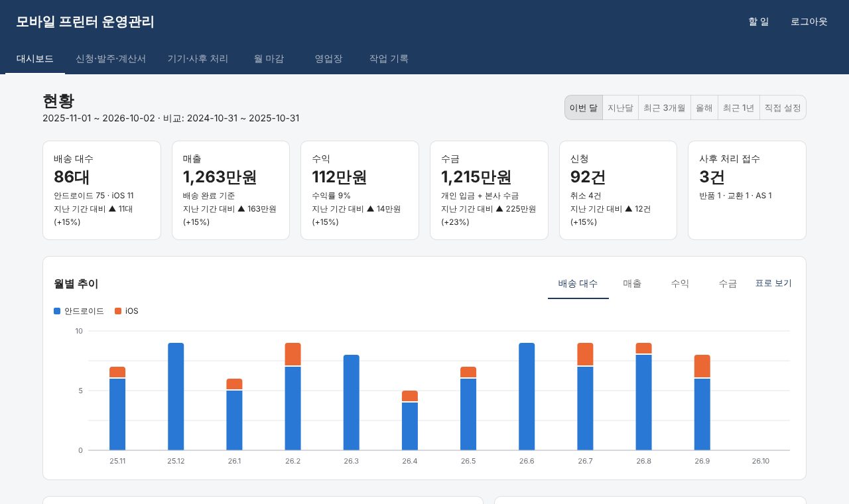Click the 현황 page heading
Image resolution: width=849 pixels, height=504 pixels.
pyautogui.click(x=58, y=101)
